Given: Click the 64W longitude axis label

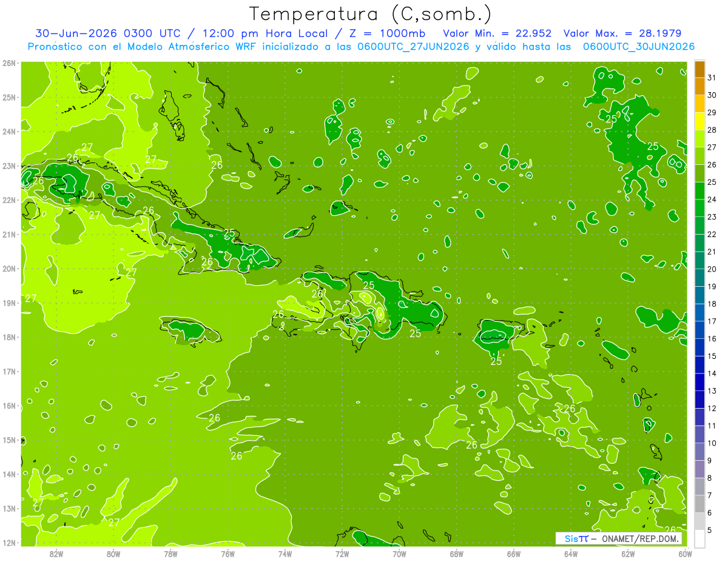Looking at the screenshot, I should tap(570, 554).
